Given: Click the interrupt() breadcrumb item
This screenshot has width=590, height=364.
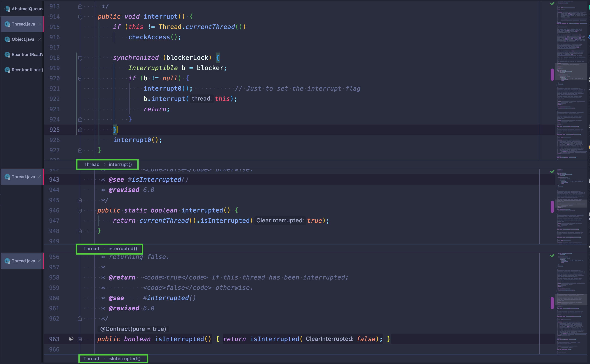Looking at the screenshot, I should (120, 164).
